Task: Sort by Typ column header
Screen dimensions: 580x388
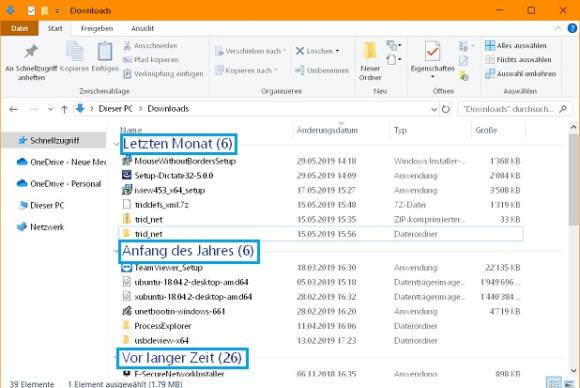Action: click(400, 130)
